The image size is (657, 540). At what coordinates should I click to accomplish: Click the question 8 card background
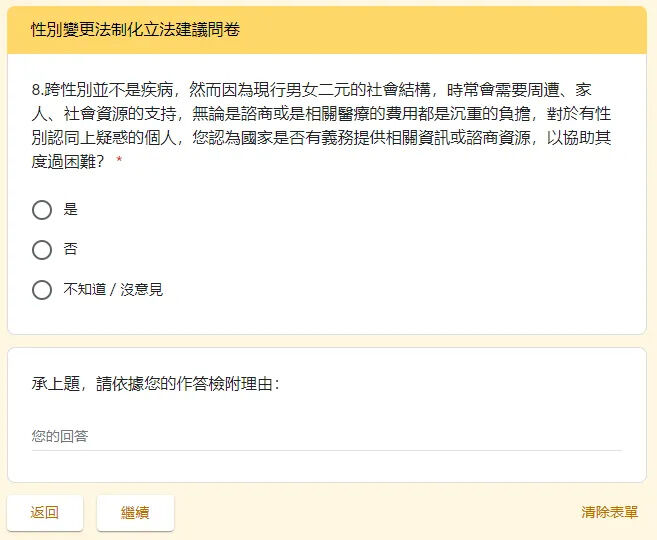tap(377, 251)
